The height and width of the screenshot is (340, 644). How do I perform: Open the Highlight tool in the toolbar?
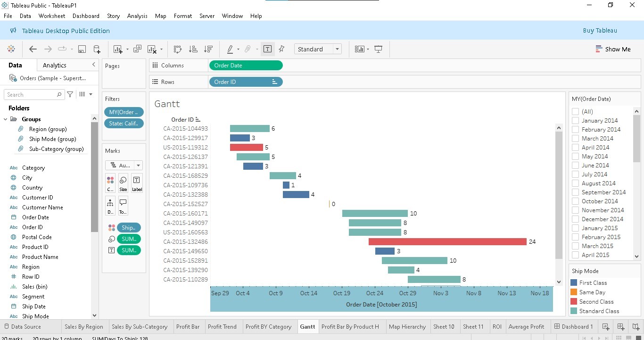231,49
